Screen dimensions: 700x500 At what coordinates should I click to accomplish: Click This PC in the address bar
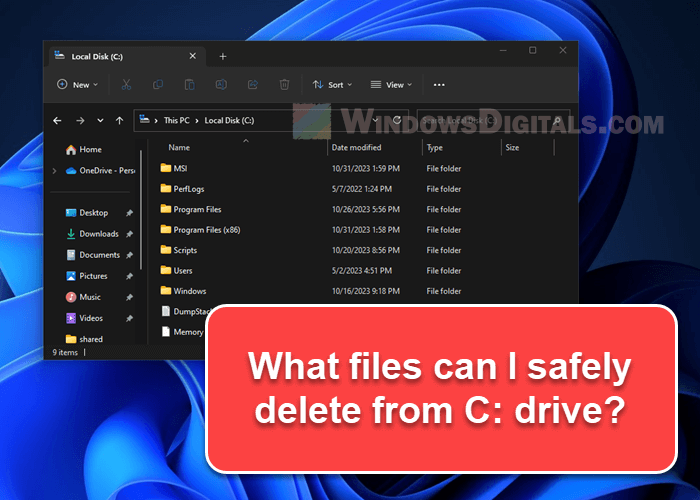click(x=176, y=121)
